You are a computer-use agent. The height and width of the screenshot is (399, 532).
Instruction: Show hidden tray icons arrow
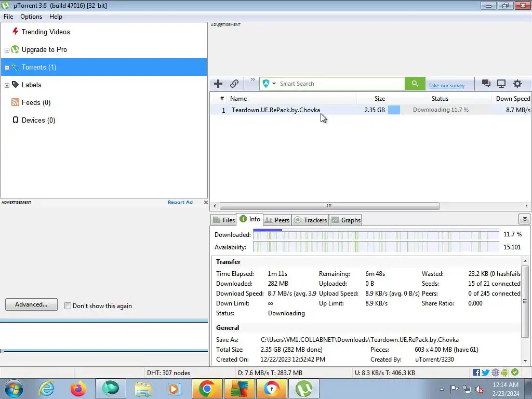pos(442,389)
